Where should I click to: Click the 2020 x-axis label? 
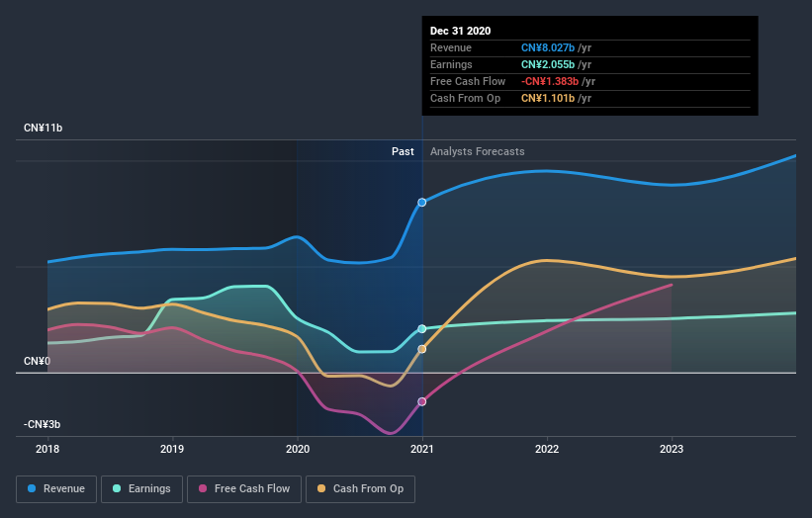click(298, 449)
